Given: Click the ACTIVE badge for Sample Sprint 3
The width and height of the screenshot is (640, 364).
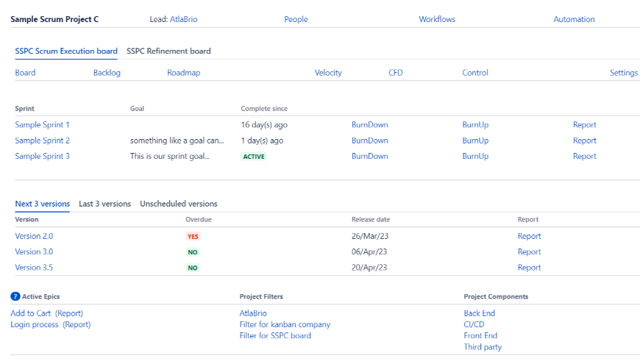Looking at the screenshot, I should click(254, 157).
